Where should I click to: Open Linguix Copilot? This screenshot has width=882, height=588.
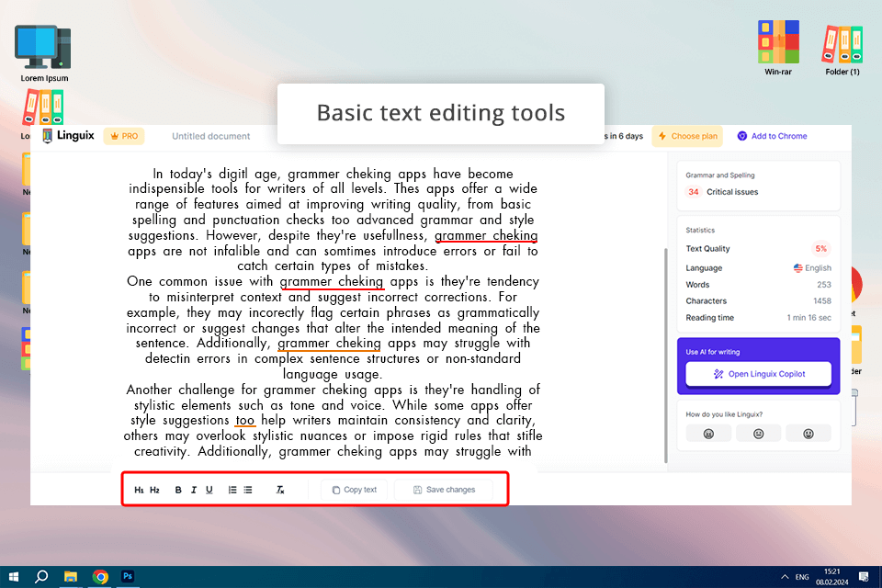[758, 374]
